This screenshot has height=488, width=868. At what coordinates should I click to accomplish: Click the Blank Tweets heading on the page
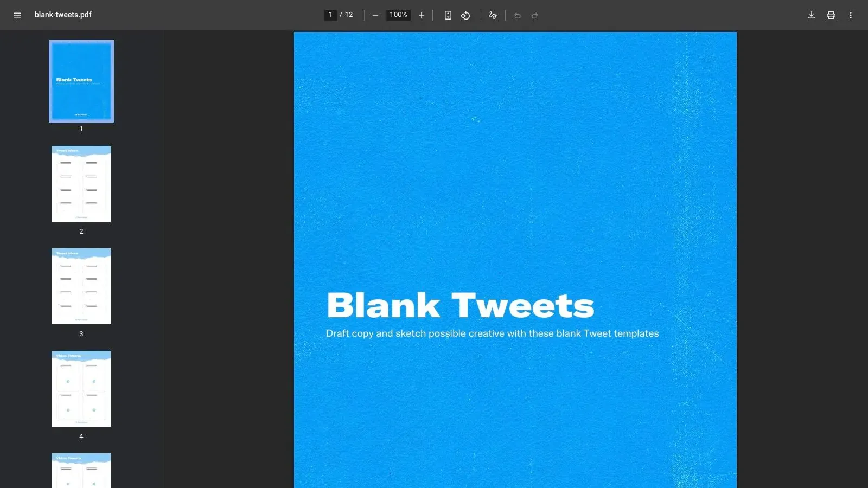click(461, 305)
